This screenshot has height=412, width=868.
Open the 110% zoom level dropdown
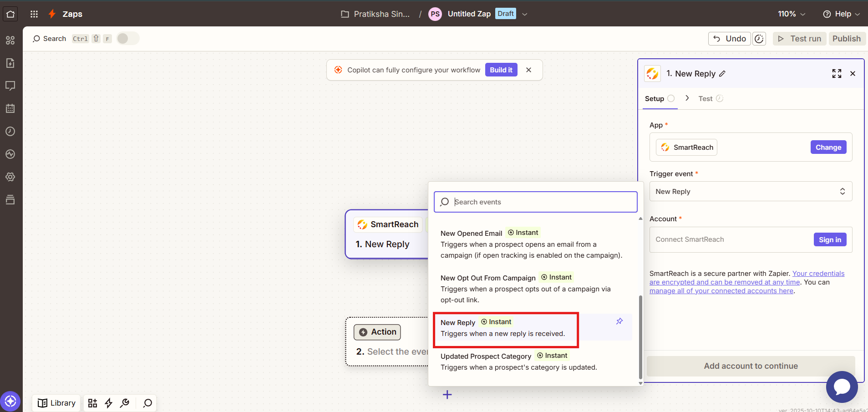[792, 14]
